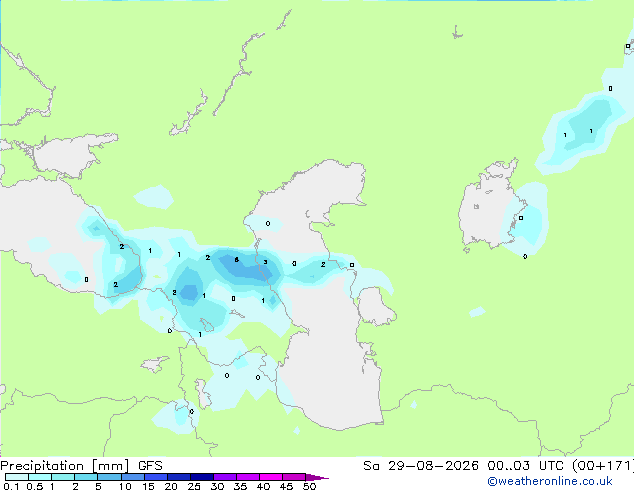Click the over-50 mm legend arrow tip

click(317, 477)
